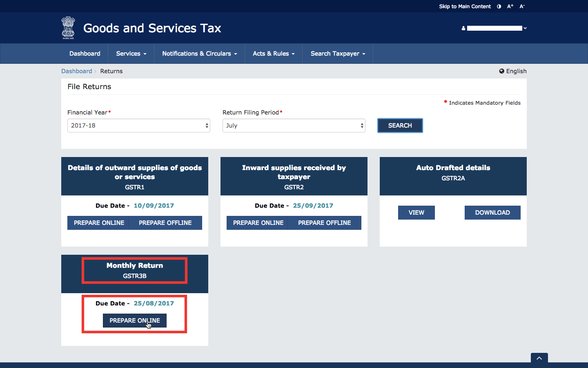The width and height of the screenshot is (588, 368).
Task: Click the globe icon beside English
Action: click(501, 71)
